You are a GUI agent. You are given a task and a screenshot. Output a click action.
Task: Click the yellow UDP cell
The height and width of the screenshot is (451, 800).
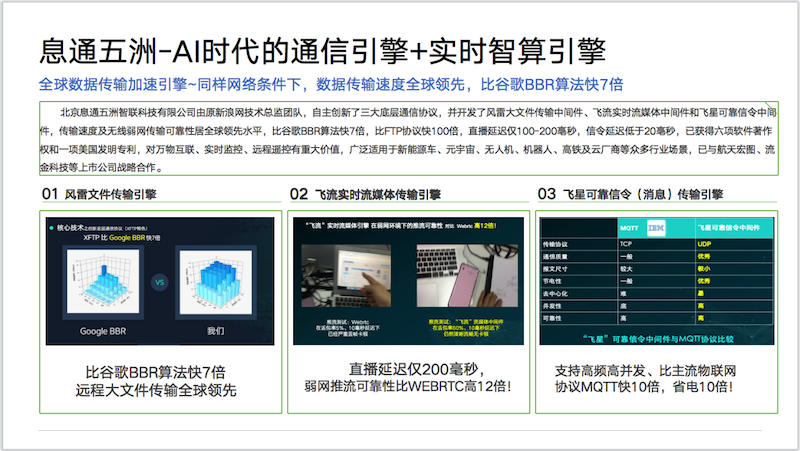[705, 244]
